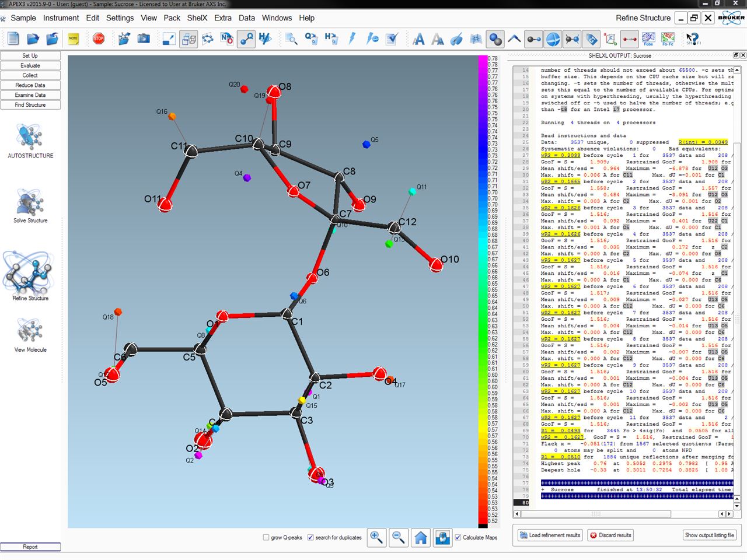Toggle the two-spheres atom display icon
The image size is (747, 560).
pos(495,39)
